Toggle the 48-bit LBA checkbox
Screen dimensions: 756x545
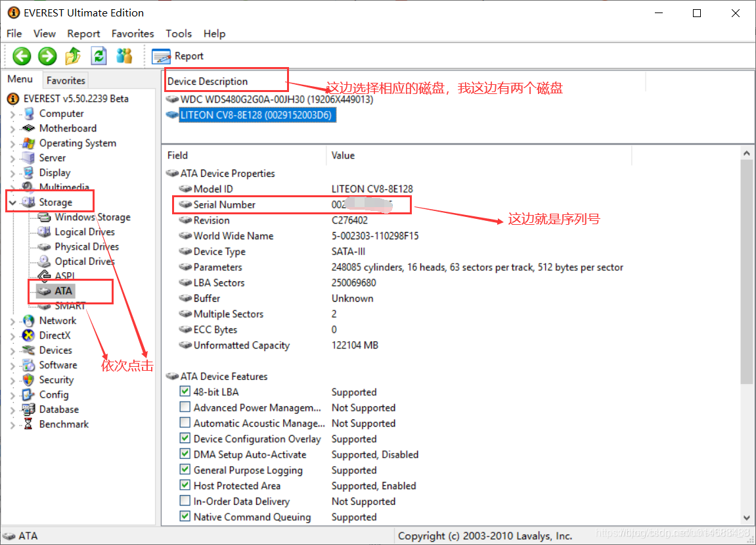pyautogui.click(x=185, y=391)
